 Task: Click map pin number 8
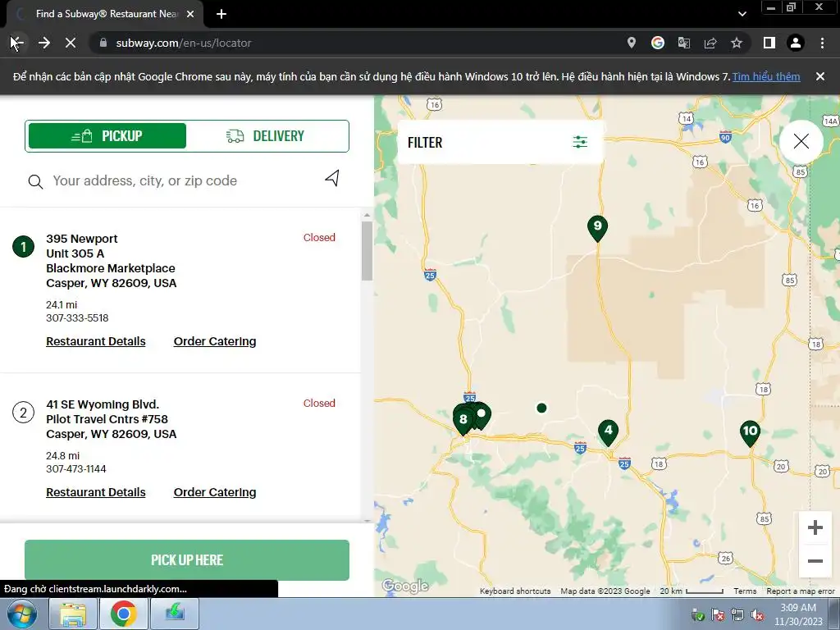[463, 421]
